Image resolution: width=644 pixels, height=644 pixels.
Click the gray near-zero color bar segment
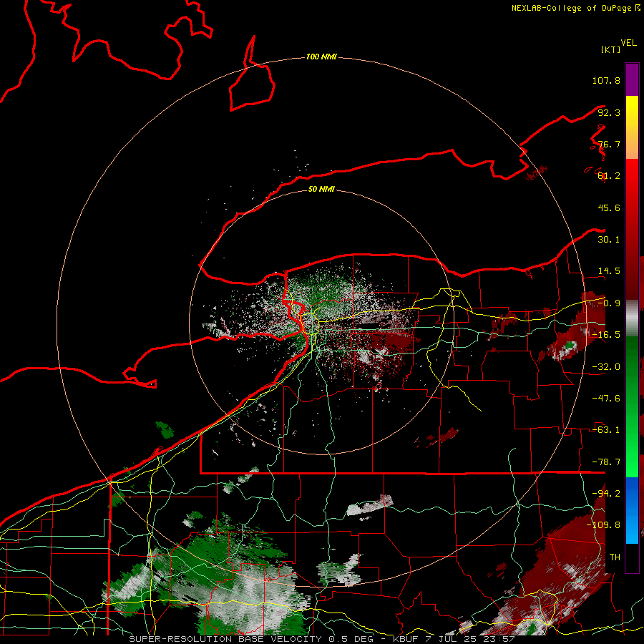(632, 318)
